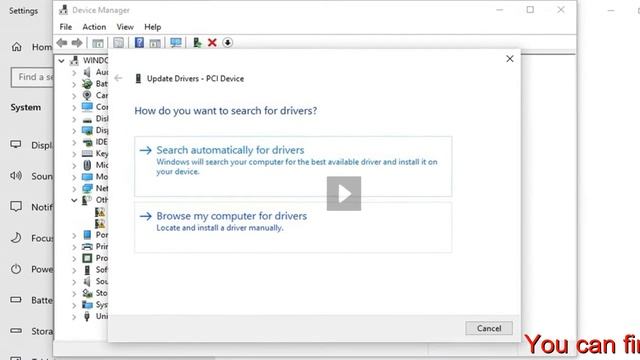This screenshot has width=640, height=360.
Task: Maximize the Device Manager window
Action: [530, 10]
